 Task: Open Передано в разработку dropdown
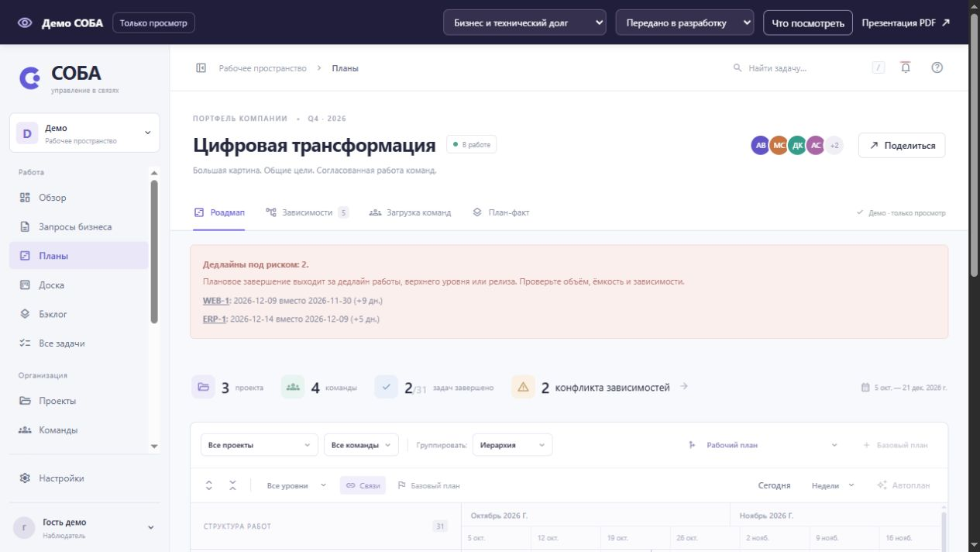pyautogui.click(x=685, y=22)
